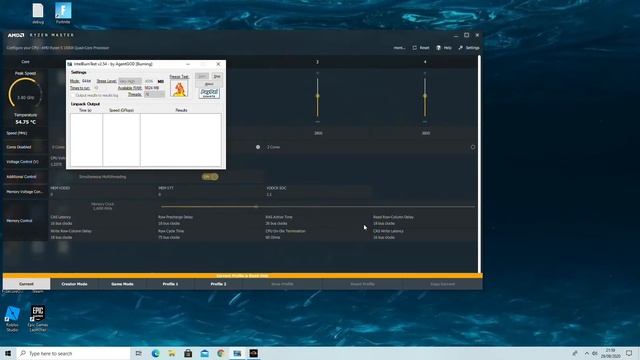Click the IntelBurnTest taskbar icon
The width and height of the screenshot is (640, 360).
[237, 353]
